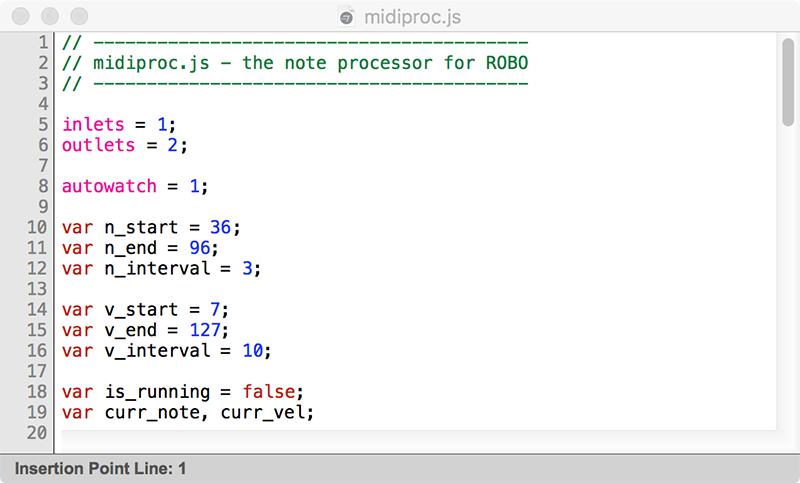Click the variable 'v_end' on line 15
This screenshot has width=800, height=483.
131,330
